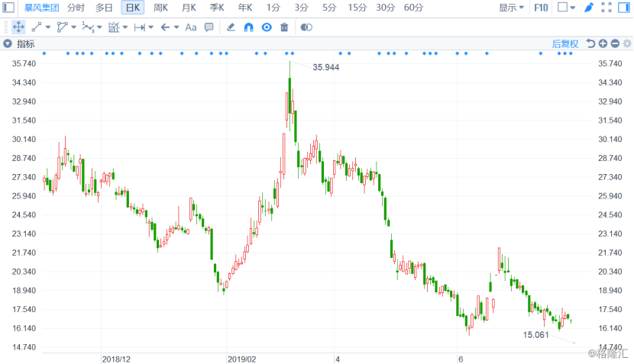Open the arrow tool dropdown
This screenshot has height=364, width=634.
[176, 27]
